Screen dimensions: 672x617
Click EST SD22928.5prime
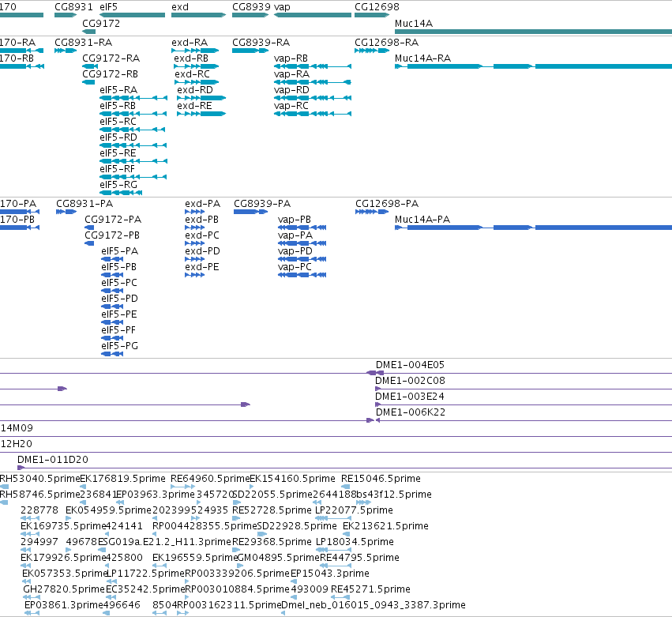coord(297,526)
